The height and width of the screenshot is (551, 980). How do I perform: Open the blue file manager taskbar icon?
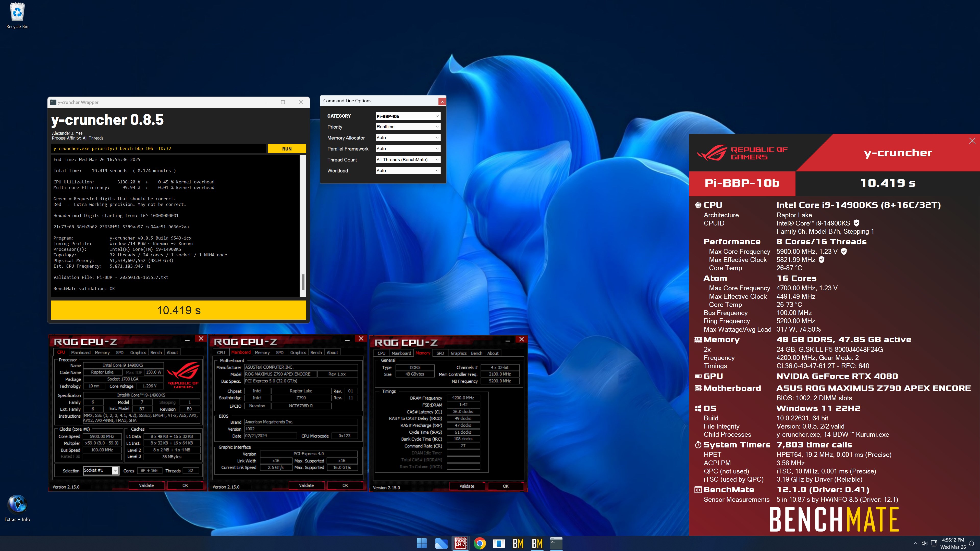click(441, 543)
